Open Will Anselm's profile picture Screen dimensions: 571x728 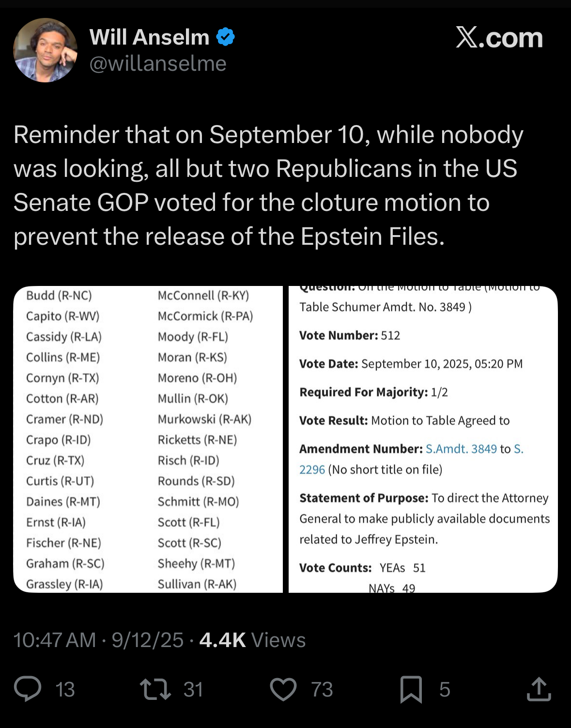tap(45, 50)
